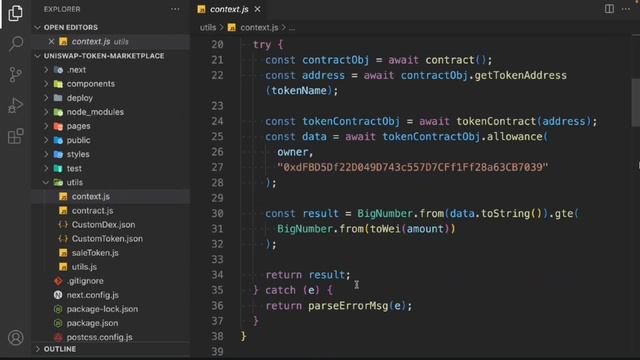Click 'catch (e)' on line 35

tap(292, 290)
